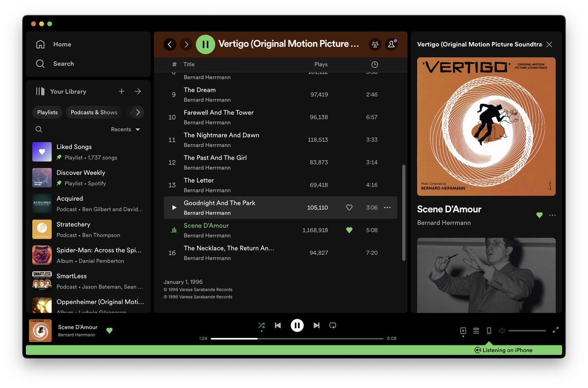Click Bernard Herrmann link in bottom player bar
588x388 pixels.
[x=76, y=335]
